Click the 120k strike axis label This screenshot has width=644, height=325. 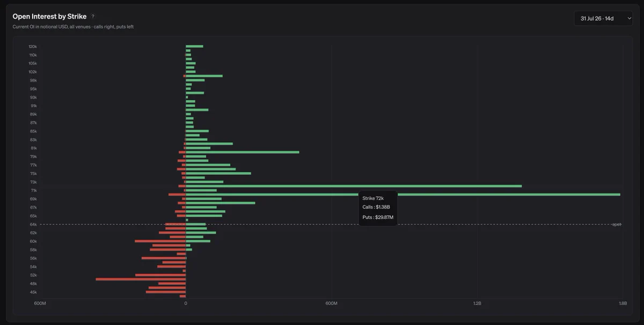point(33,47)
